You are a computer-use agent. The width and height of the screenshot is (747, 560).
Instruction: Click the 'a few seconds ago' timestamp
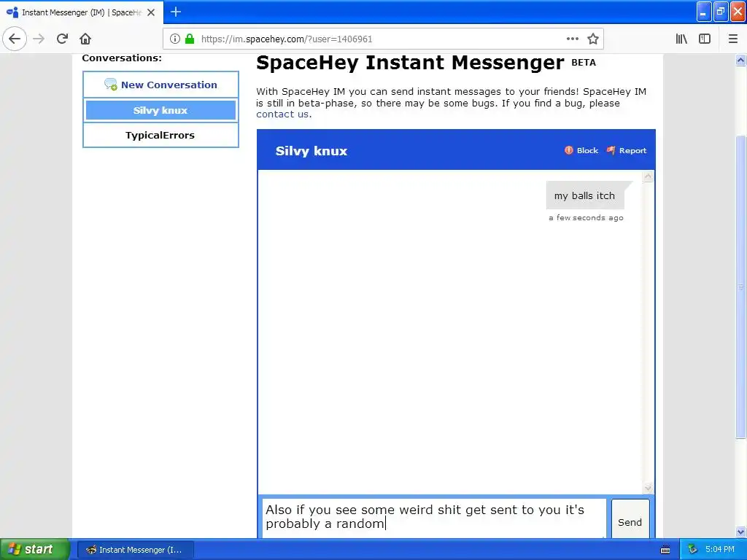586,217
